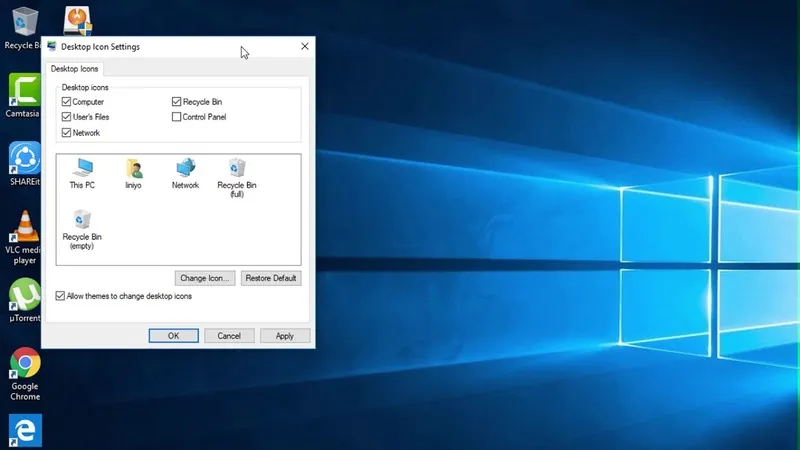Close the Desktop Icon Settings dialog
The image size is (800, 450).
click(x=305, y=46)
